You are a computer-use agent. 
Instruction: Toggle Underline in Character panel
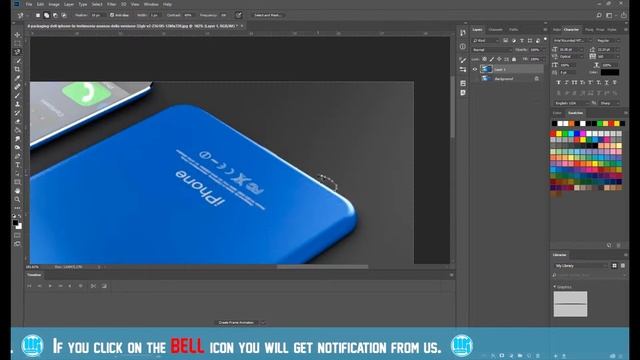tap(607, 82)
